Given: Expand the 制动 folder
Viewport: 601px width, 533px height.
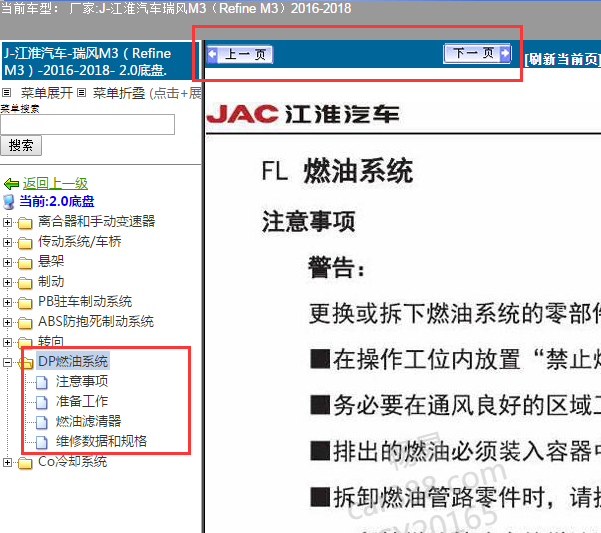Looking at the screenshot, I should [x=7, y=282].
